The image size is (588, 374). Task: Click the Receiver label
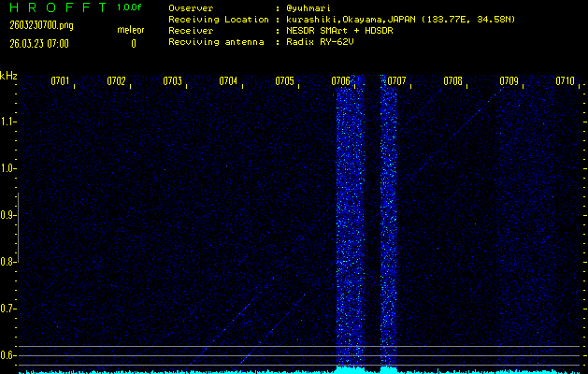pos(191,31)
